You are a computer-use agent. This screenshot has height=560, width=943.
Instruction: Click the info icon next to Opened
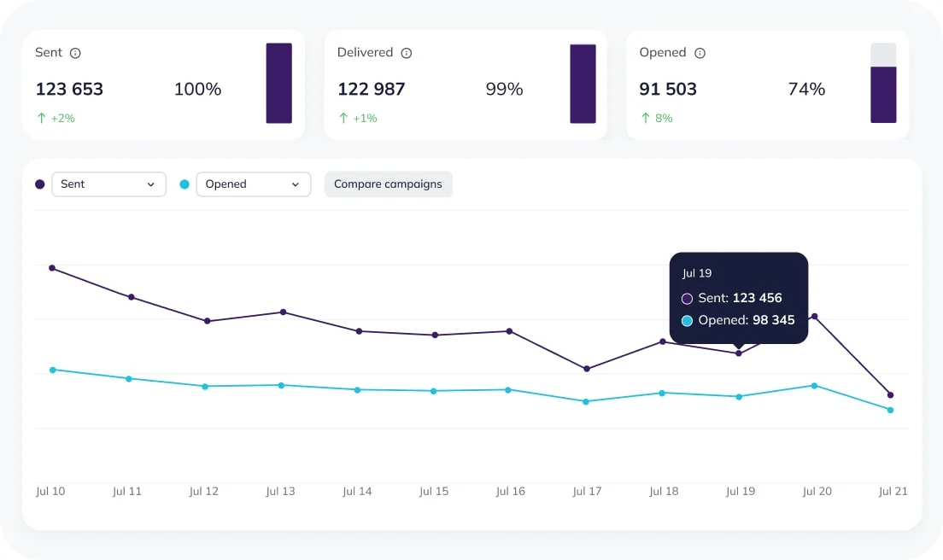pos(701,52)
